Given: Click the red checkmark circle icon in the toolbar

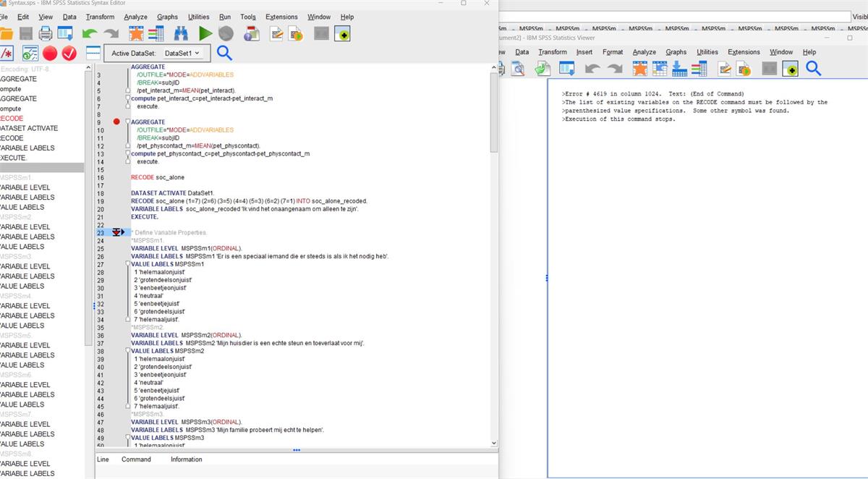Looking at the screenshot, I should point(69,53).
